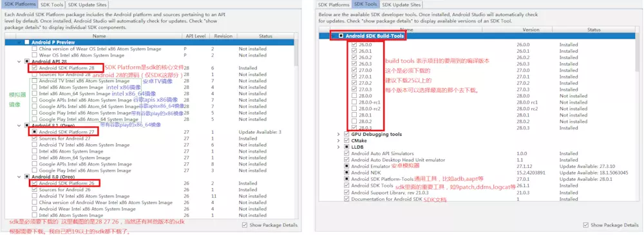Open SDK Tools tab in SDK Platforms panel
Screen dimensions: 644x235
pyautogui.click(x=52, y=5)
